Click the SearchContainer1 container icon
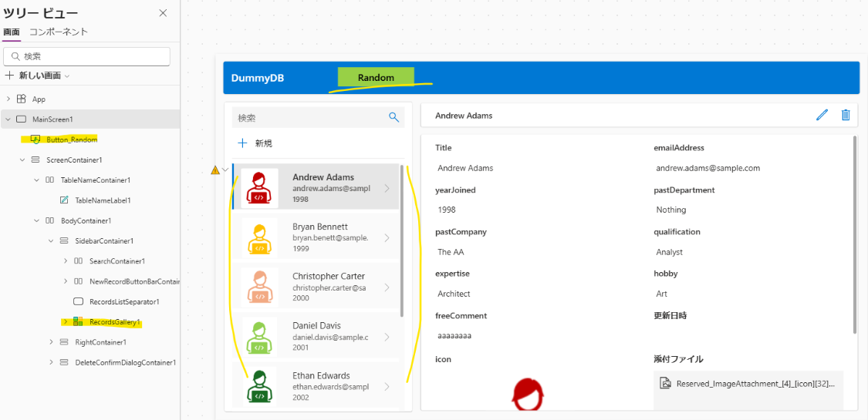Viewport: 868px width, 420px height. click(79, 260)
